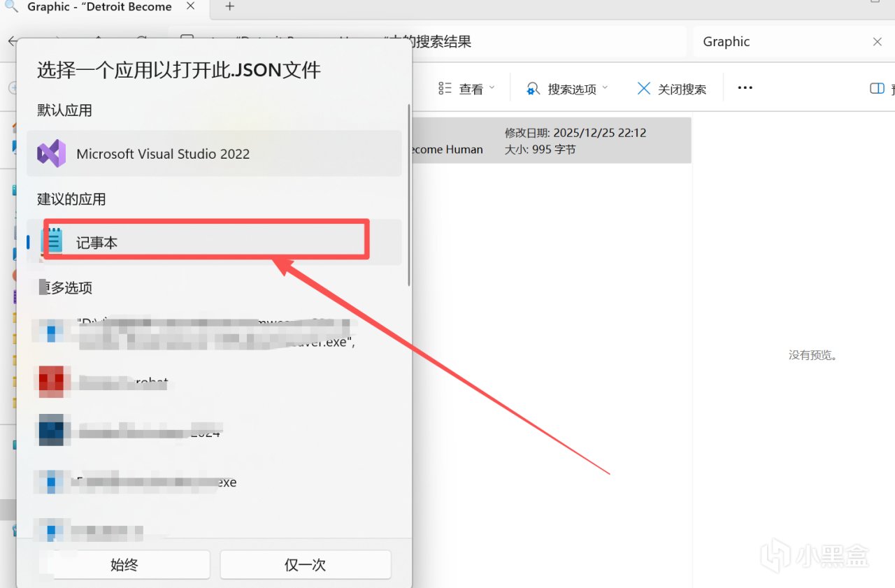Choose Microsoft Visual Studio 2022 to open the file

[x=214, y=153]
